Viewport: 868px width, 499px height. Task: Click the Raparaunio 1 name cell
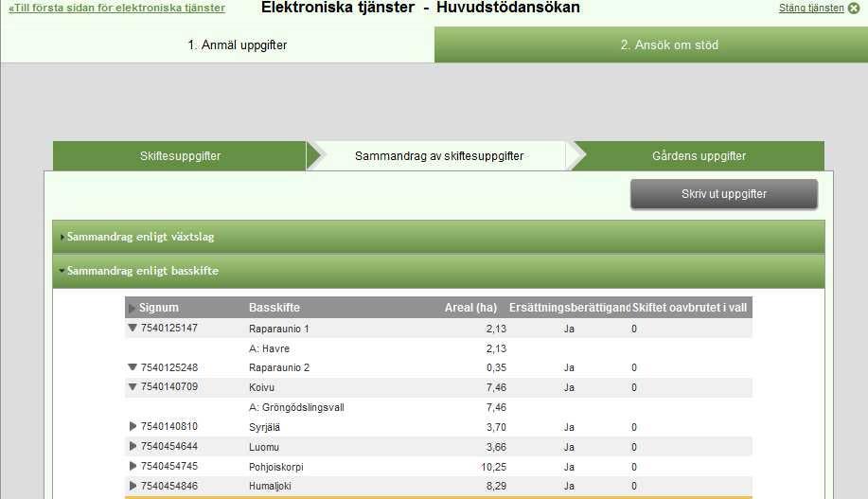pyautogui.click(x=278, y=329)
